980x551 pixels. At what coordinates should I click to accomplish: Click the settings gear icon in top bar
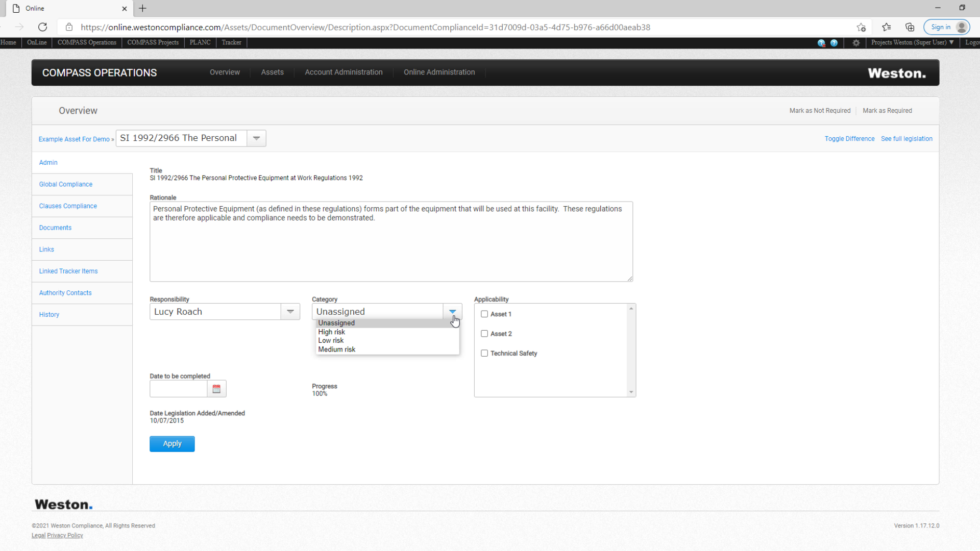tap(856, 43)
